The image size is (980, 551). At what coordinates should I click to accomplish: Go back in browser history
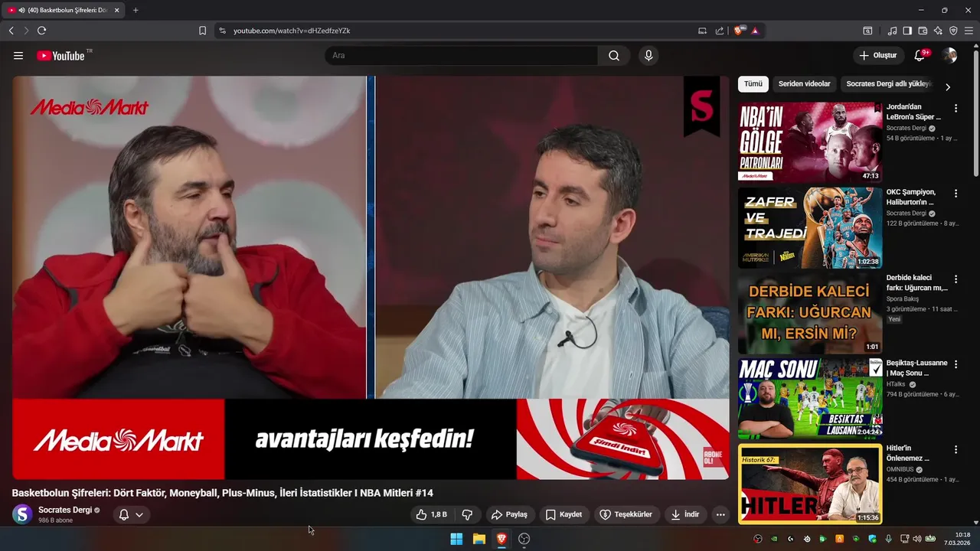tap(11, 31)
